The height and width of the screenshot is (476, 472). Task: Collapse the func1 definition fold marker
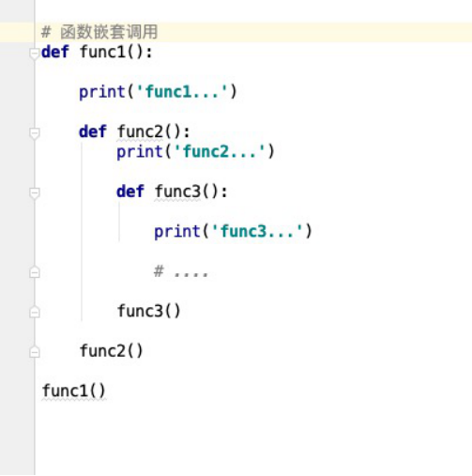[35, 54]
